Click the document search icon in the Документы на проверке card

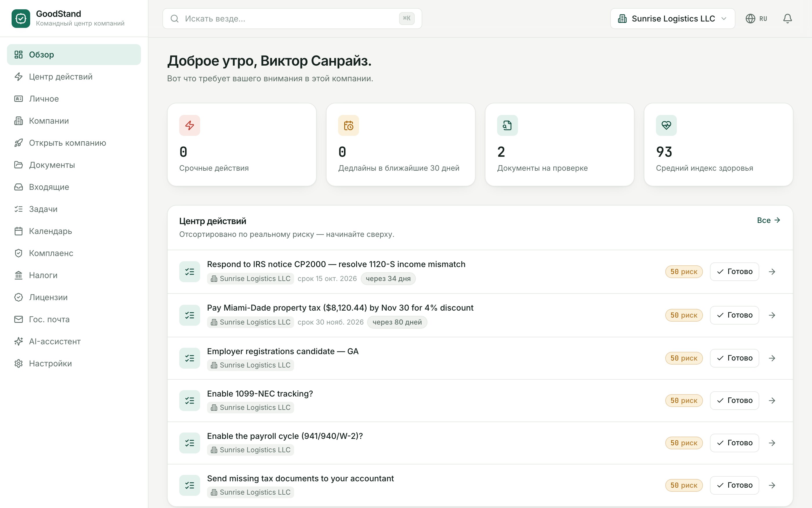click(507, 125)
